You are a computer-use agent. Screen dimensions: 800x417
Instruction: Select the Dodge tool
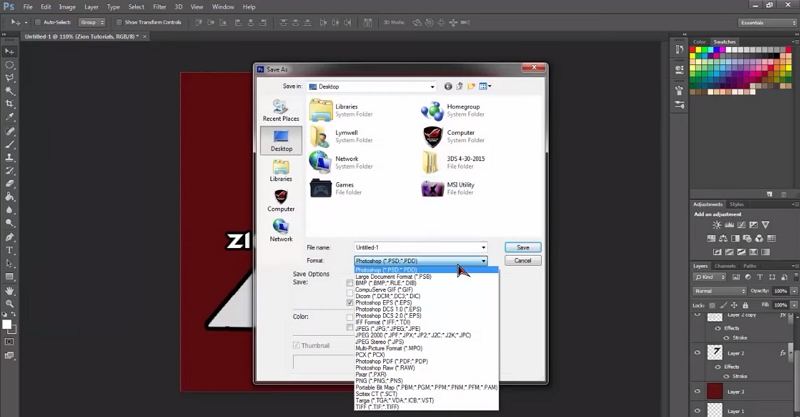[x=9, y=224]
